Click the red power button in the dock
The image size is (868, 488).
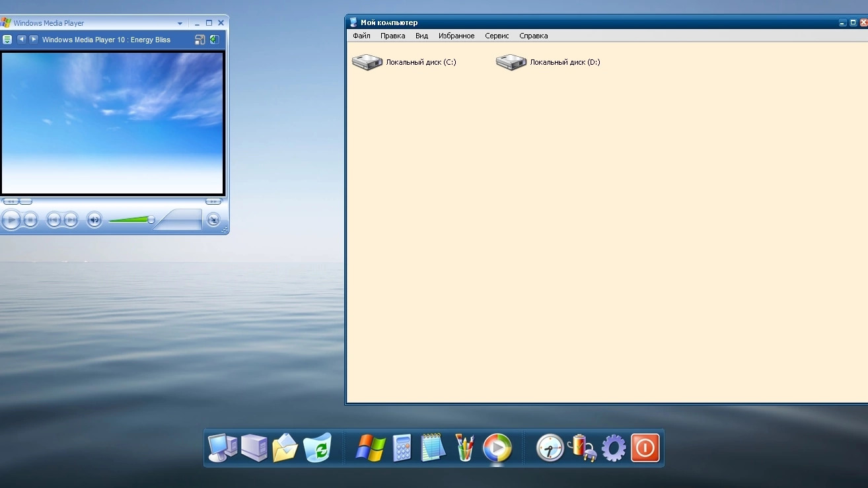point(645,448)
